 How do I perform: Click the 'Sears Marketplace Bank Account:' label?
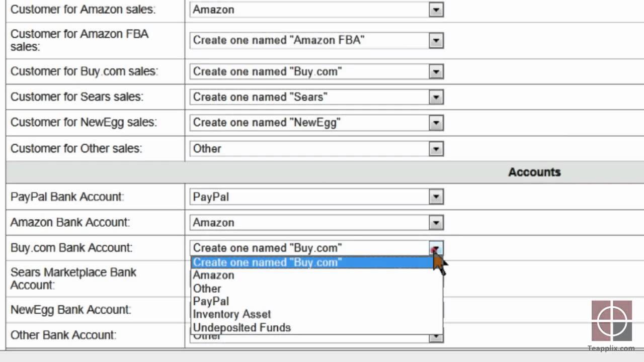pyautogui.click(x=73, y=279)
